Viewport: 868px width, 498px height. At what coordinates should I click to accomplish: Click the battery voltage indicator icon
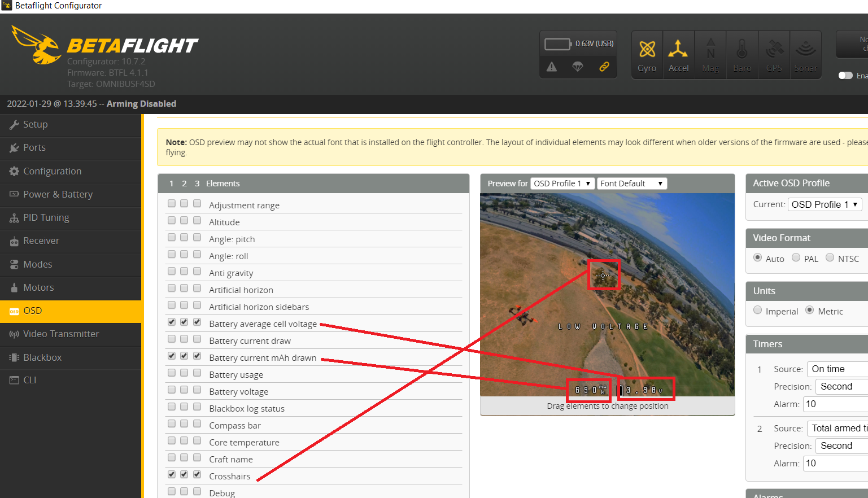click(558, 44)
